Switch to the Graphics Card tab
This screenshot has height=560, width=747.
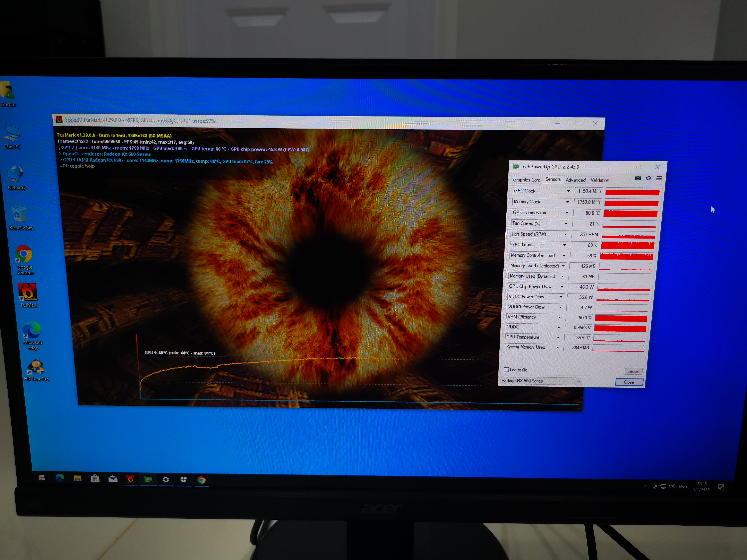[x=526, y=180]
